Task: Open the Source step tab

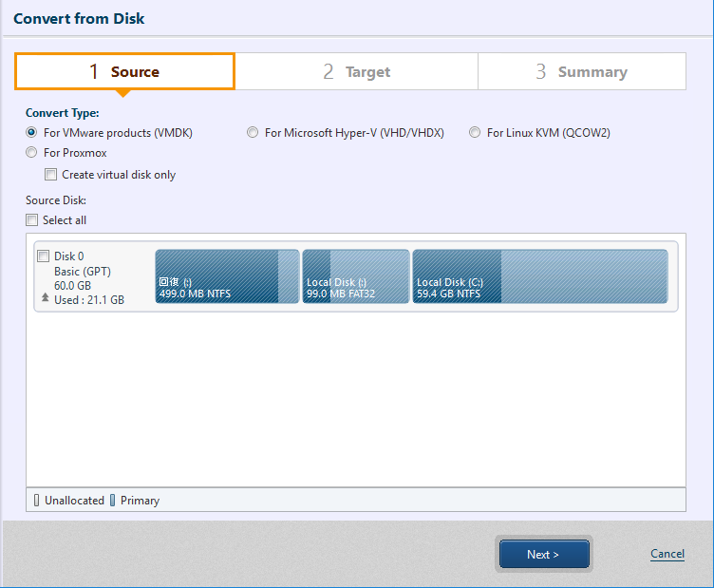Action: point(124,71)
